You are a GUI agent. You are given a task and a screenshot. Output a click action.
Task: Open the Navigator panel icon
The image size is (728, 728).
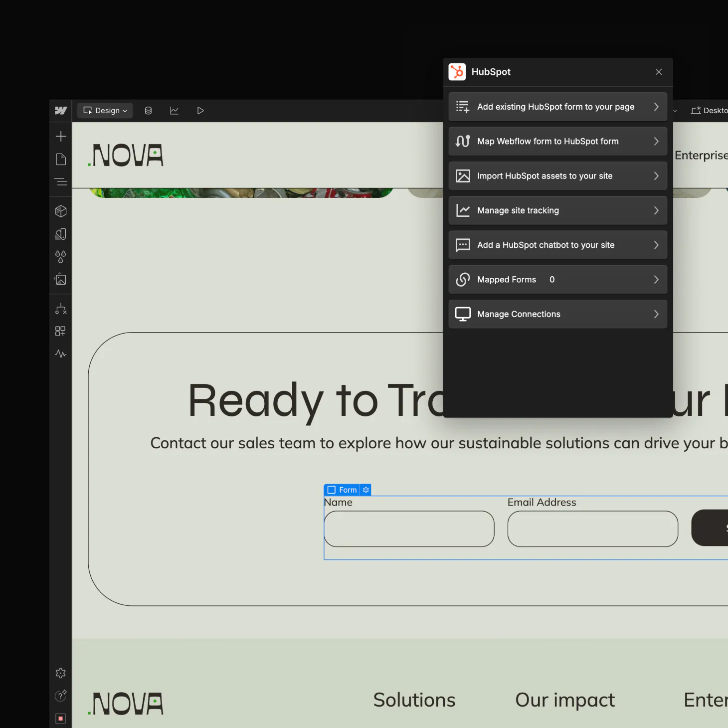pyautogui.click(x=61, y=182)
